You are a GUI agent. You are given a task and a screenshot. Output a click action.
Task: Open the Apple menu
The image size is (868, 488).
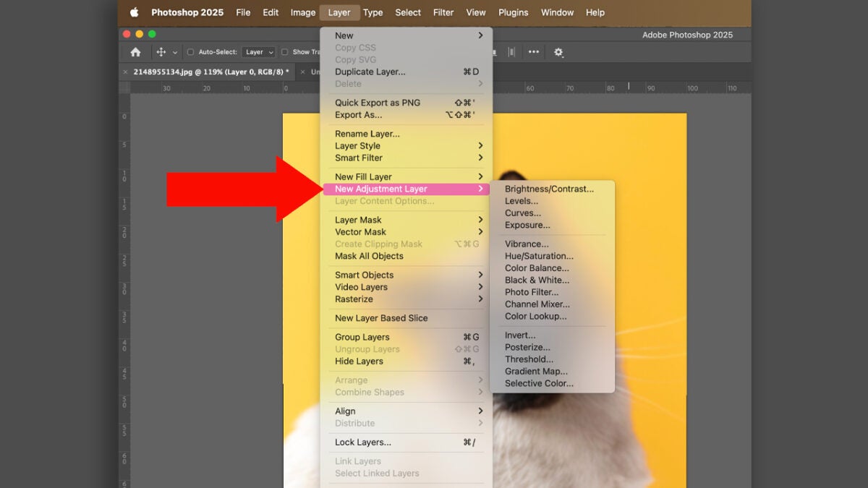tap(134, 12)
